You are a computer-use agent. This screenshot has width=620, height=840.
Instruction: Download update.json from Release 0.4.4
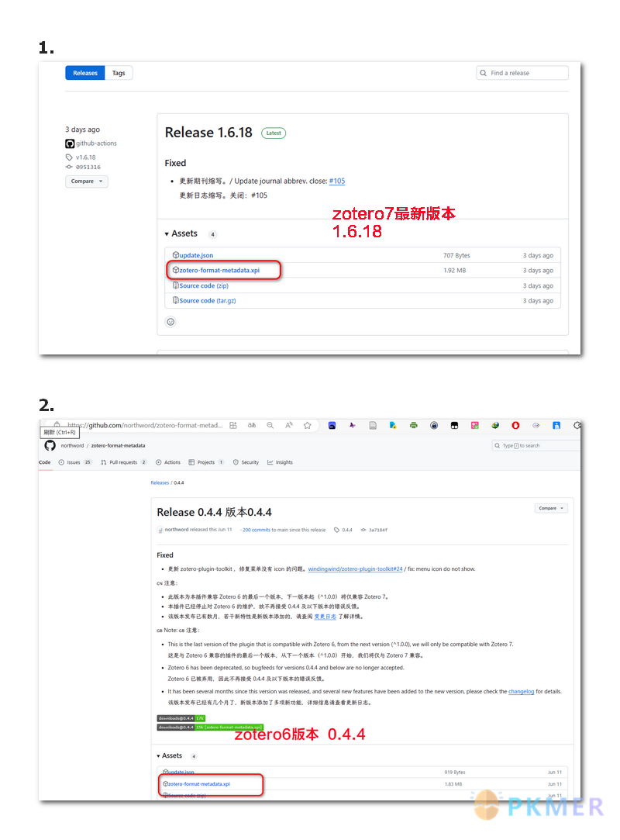click(x=181, y=772)
